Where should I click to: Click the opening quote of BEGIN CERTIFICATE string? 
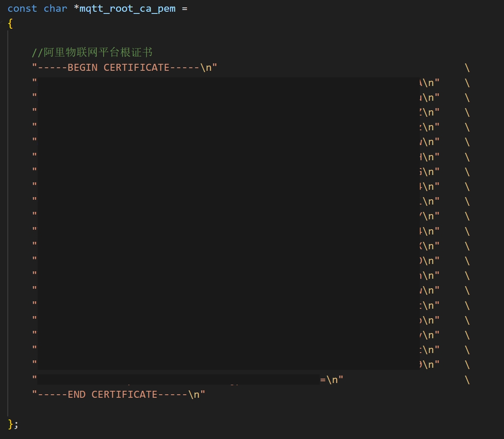[x=35, y=68]
